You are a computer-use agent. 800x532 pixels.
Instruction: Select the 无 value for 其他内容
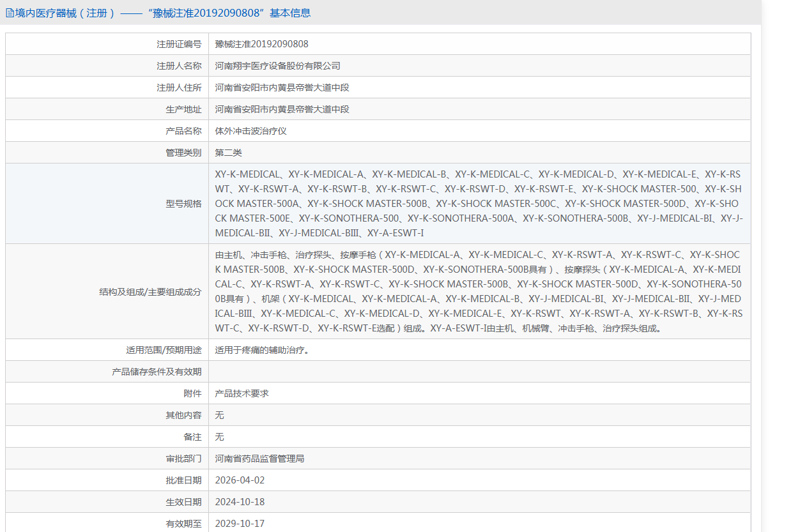tap(219, 415)
